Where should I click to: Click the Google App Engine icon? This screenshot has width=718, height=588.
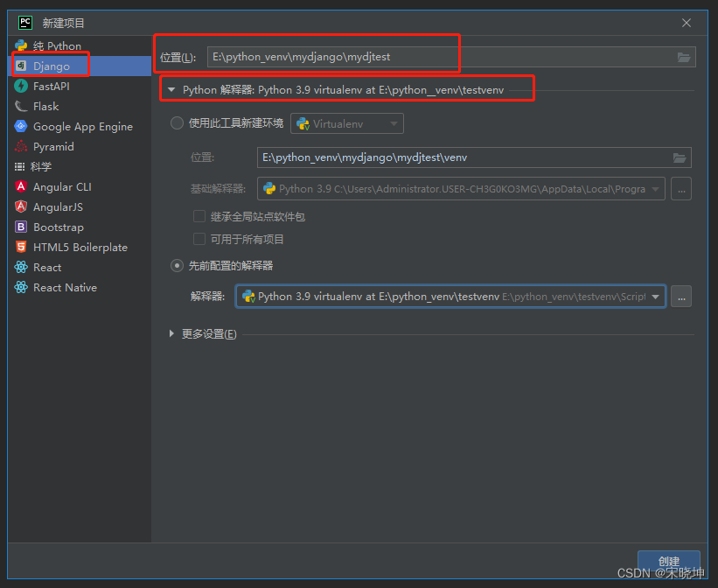point(21,126)
